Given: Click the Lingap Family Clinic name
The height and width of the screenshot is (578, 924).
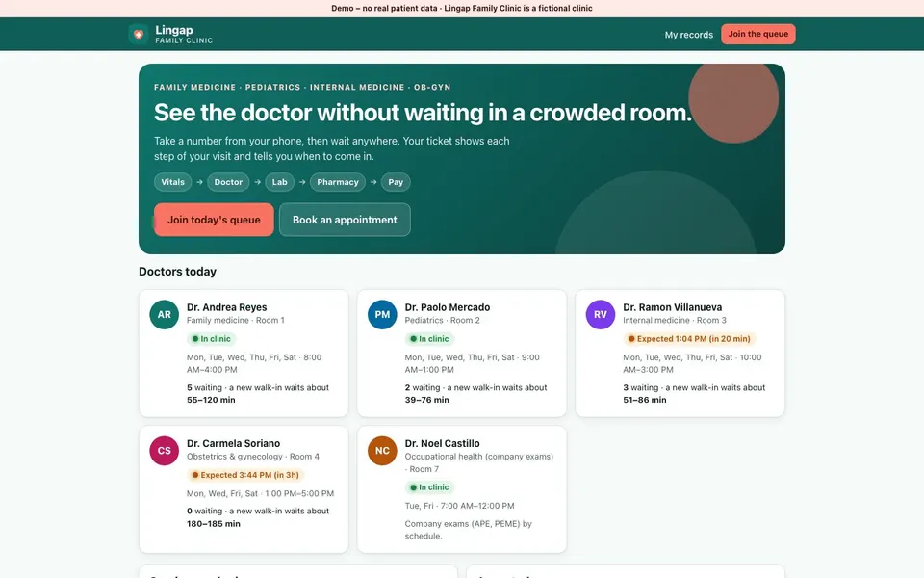Looking at the screenshot, I should 184,35.
